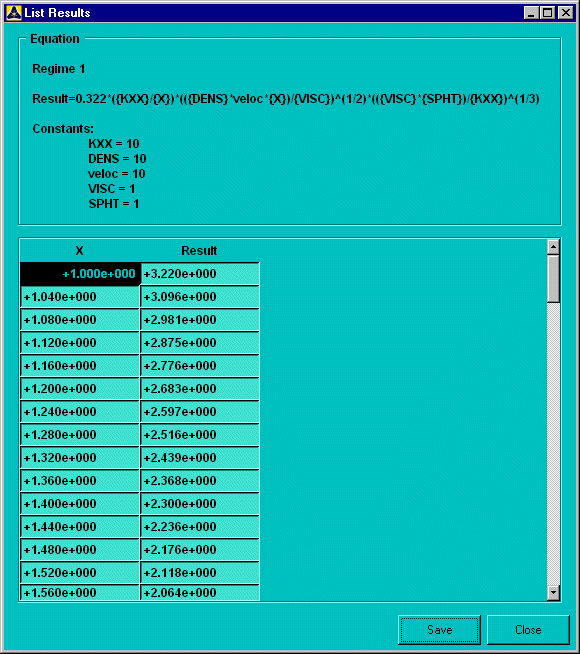Select the Result cell +2.064e+000
Screen dimensions: 580x654
[x=200, y=593]
